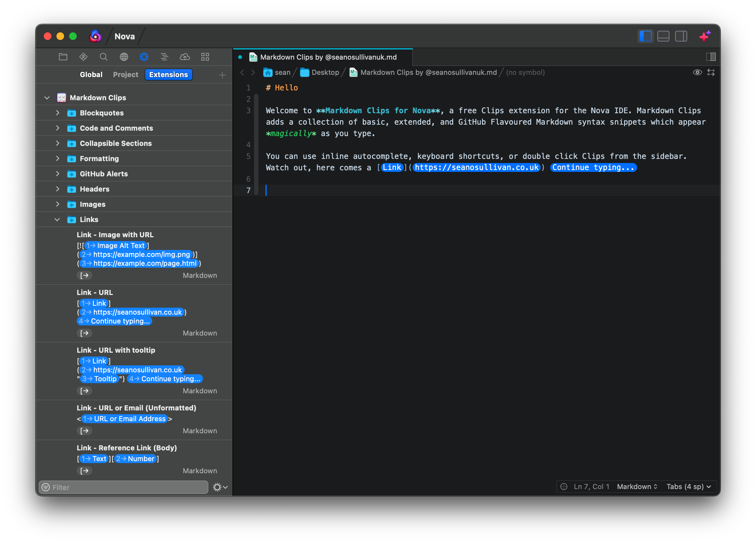Click the Nova logo in title bar
This screenshot has width=756, height=543.
pos(95,36)
